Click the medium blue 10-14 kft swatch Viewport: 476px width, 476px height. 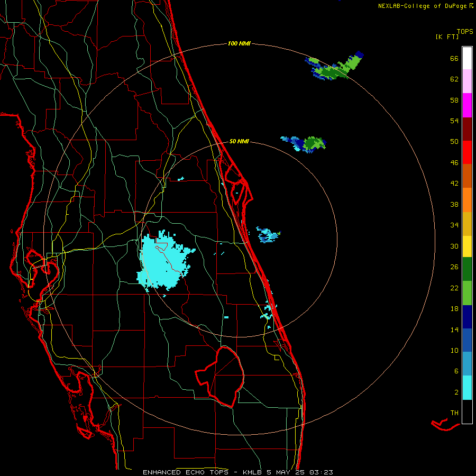pyautogui.click(x=467, y=340)
